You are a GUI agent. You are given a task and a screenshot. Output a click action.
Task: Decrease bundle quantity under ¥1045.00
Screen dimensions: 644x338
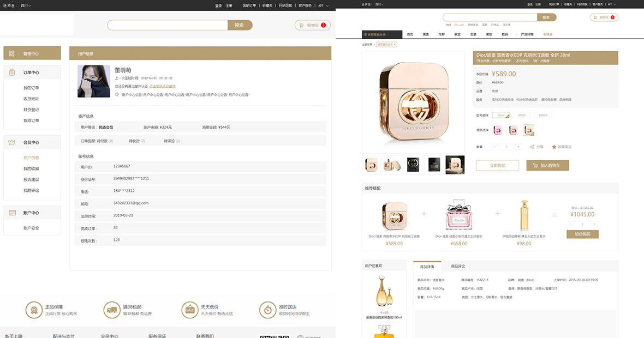coord(571,224)
